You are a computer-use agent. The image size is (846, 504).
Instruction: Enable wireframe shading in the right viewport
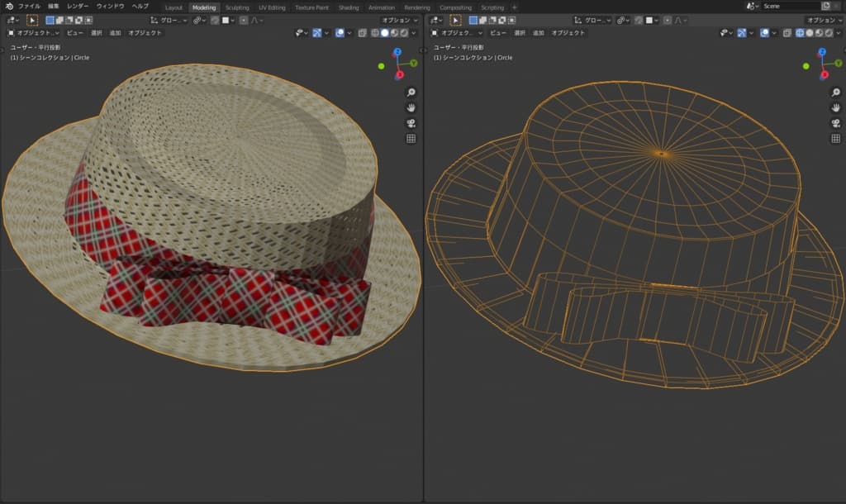[x=800, y=33]
